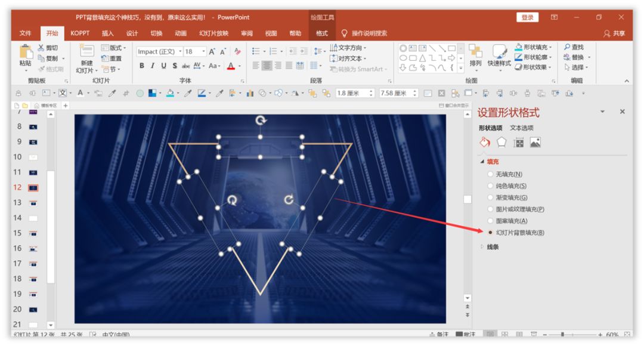Viewport: 644px width, 346px height.
Task: Open the Fill & Line paint bucket tab
Action: click(x=485, y=143)
